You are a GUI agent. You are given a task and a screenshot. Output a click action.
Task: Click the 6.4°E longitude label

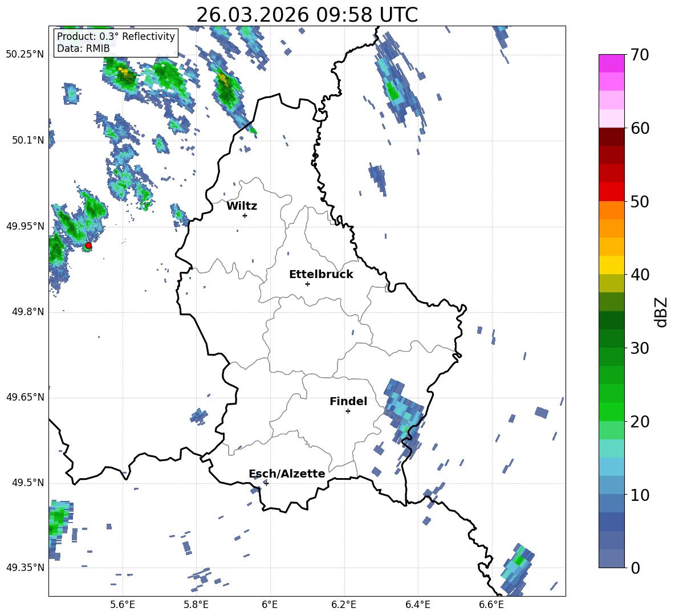tap(417, 605)
